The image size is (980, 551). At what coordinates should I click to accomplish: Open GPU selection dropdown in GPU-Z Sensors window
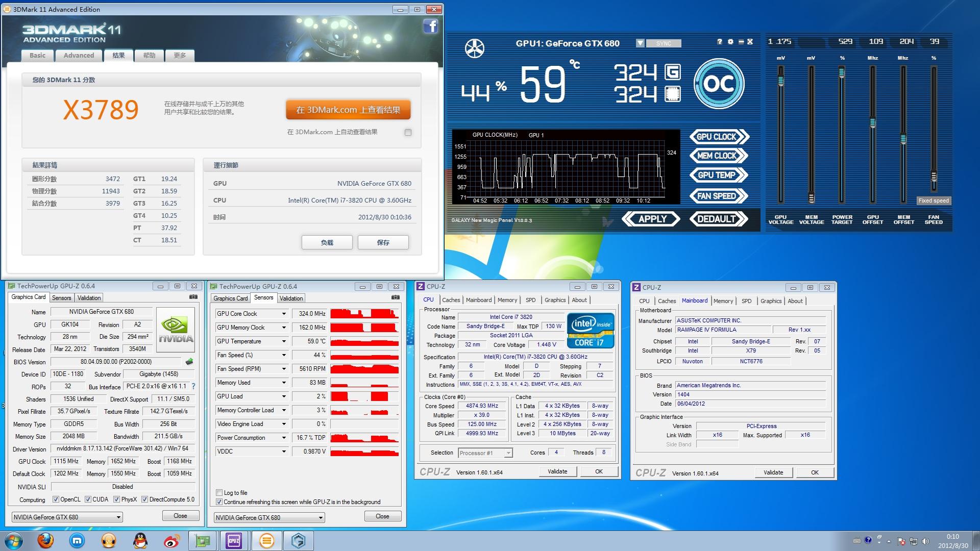[269, 517]
